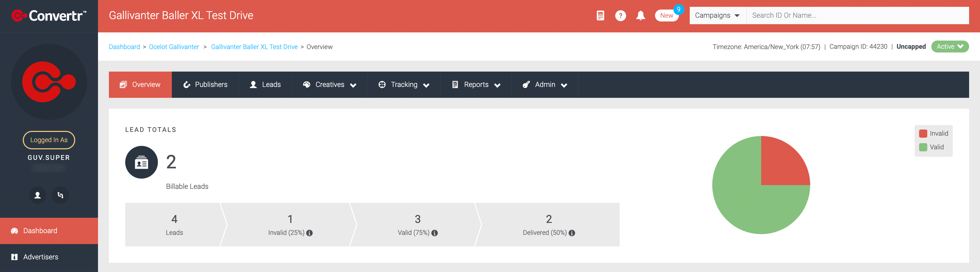Screen dimensions: 980x272
Task: Click the large Convertr avatar in sidebar
Action: [x=49, y=82]
